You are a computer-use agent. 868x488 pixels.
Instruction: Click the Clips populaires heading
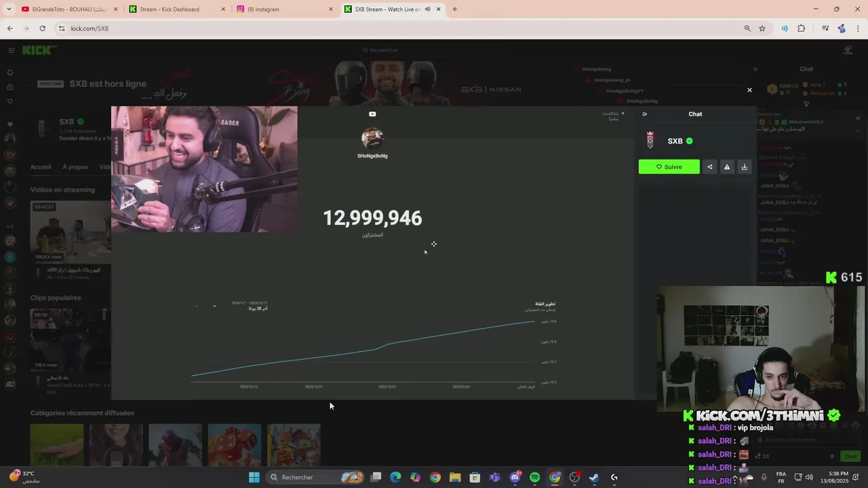pos(56,298)
